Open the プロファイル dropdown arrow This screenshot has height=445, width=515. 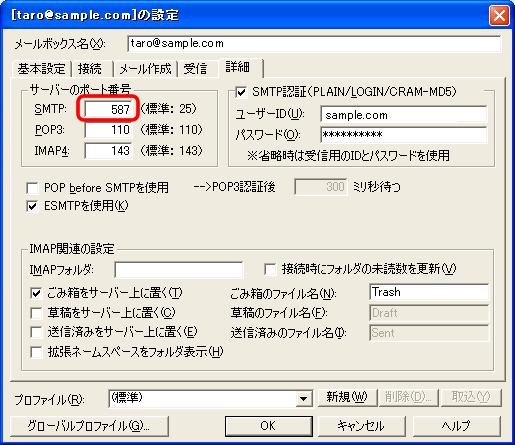pos(303,399)
